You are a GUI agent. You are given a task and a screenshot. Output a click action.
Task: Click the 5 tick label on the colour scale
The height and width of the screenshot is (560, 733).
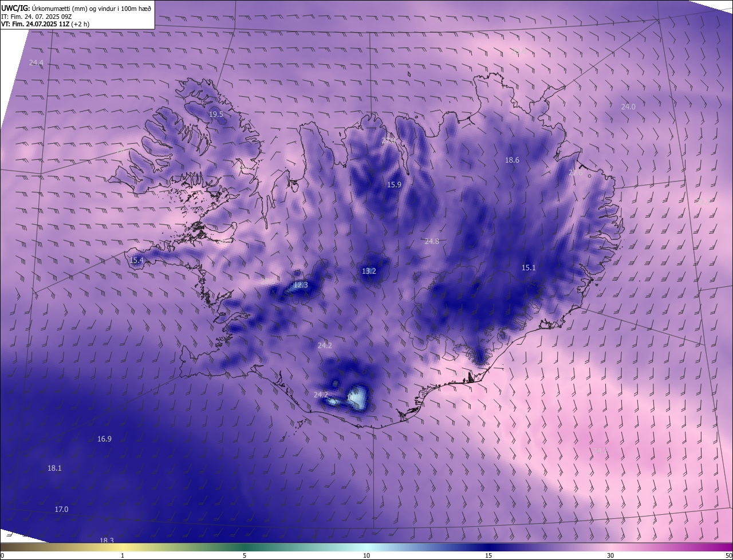click(245, 556)
